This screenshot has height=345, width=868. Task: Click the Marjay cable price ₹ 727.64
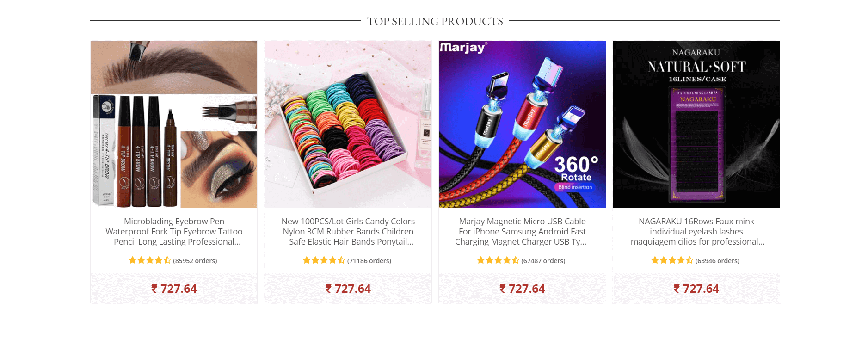522,289
